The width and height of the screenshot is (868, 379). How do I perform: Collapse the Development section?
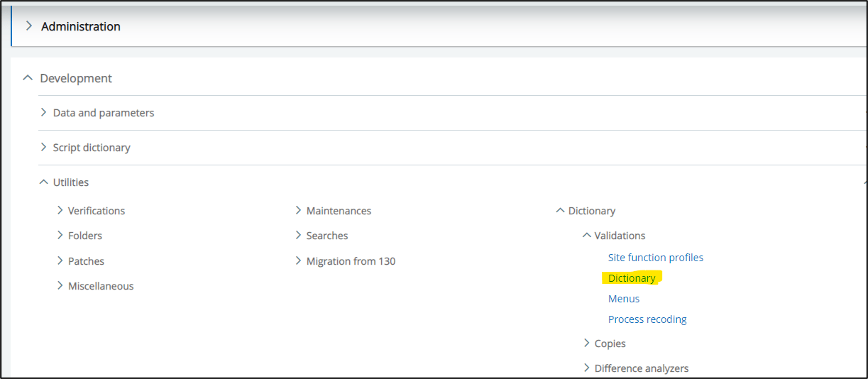click(x=75, y=78)
